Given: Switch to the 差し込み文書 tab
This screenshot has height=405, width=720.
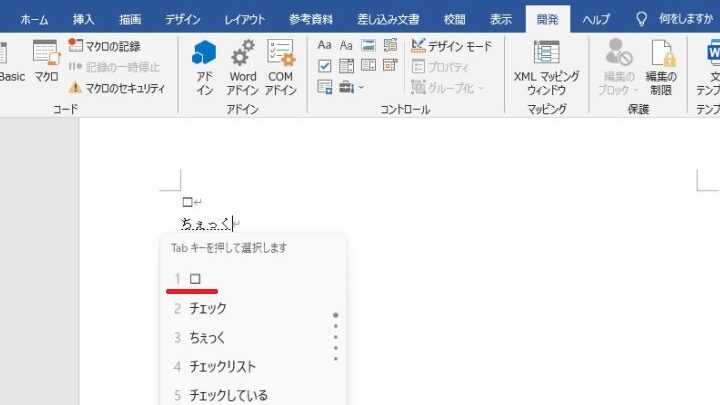Looking at the screenshot, I should 388,19.
